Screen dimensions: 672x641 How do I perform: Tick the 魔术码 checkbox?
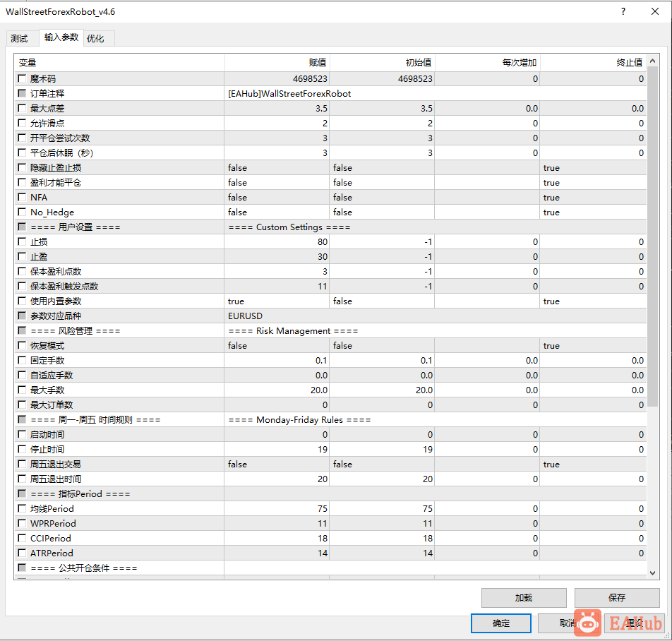[22, 78]
